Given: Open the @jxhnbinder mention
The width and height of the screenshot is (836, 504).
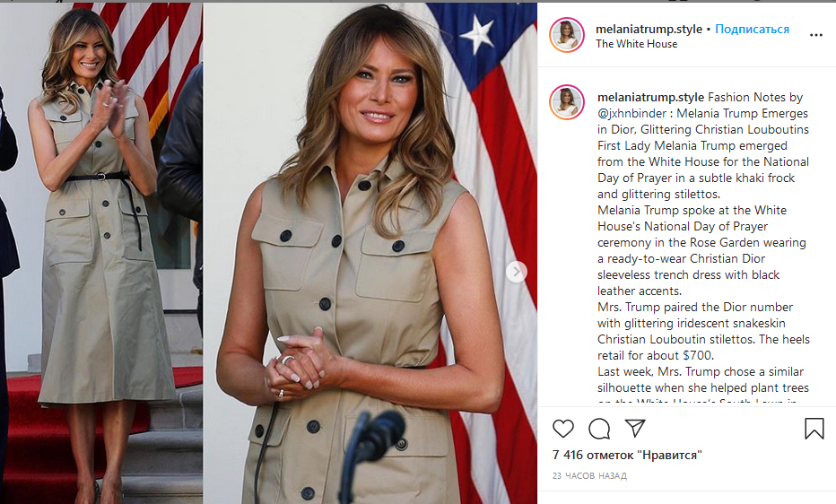Looking at the screenshot, I should [x=631, y=114].
